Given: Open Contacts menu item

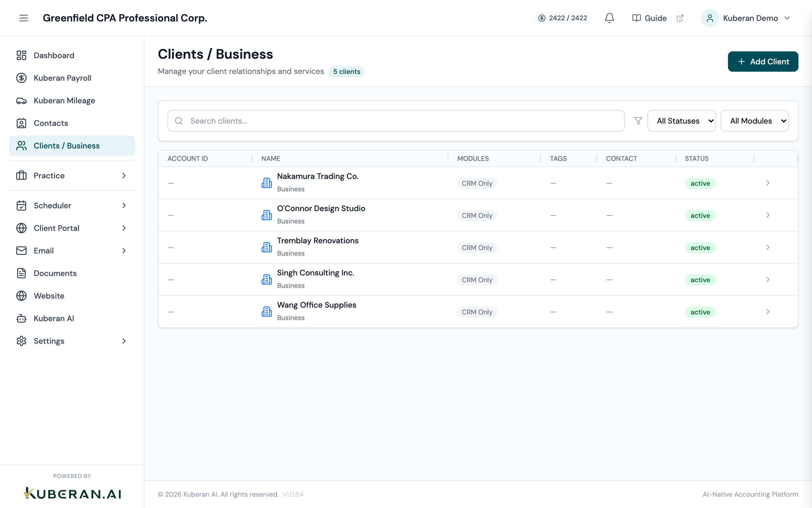Looking at the screenshot, I should click(x=72, y=123).
